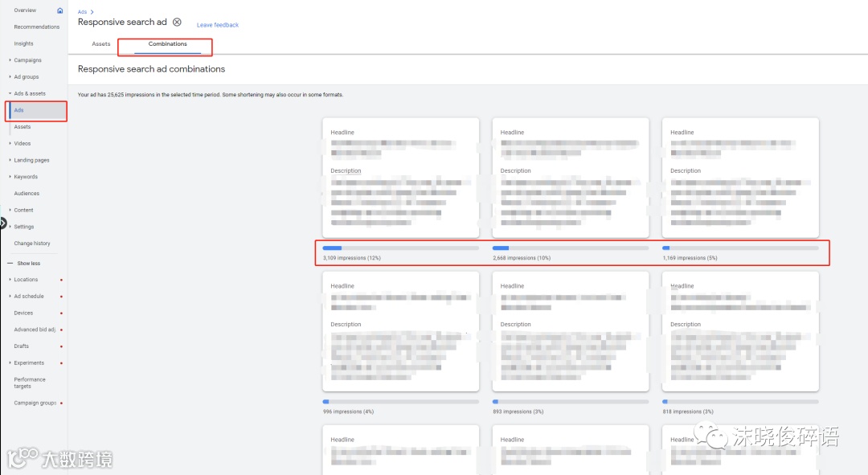This screenshot has height=475, width=868.
Task: Click the '1,169 impressions (5%)' label
Action: [x=690, y=258]
